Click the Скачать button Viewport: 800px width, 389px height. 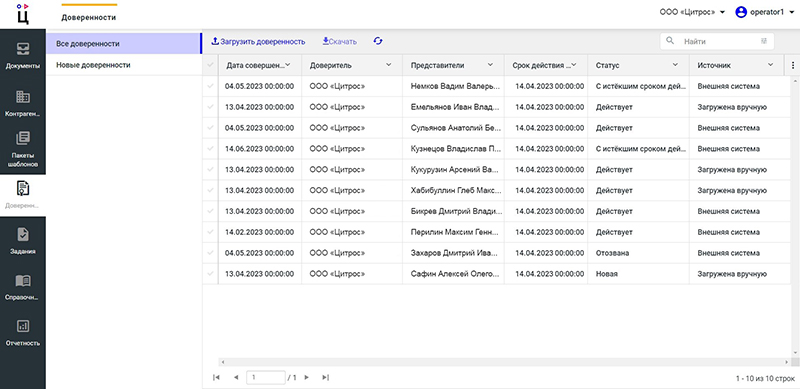pos(339,41)
